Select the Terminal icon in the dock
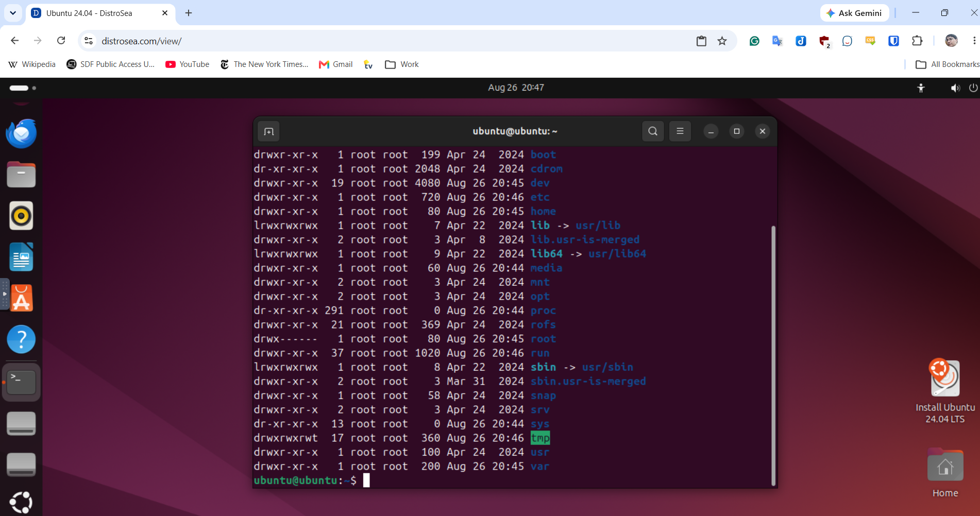This screenshot has height=516, width=980. 21,382
